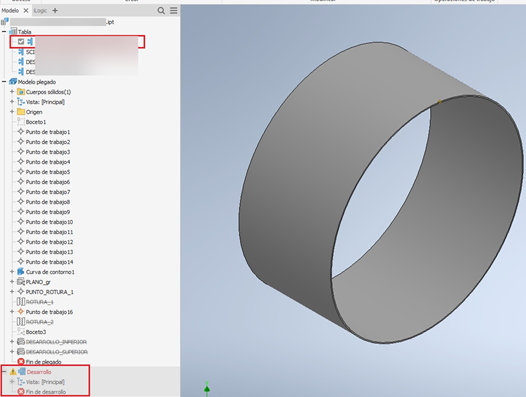Collapse the Modelo plegado node
The image size is (526, 397).
[4, 82]
